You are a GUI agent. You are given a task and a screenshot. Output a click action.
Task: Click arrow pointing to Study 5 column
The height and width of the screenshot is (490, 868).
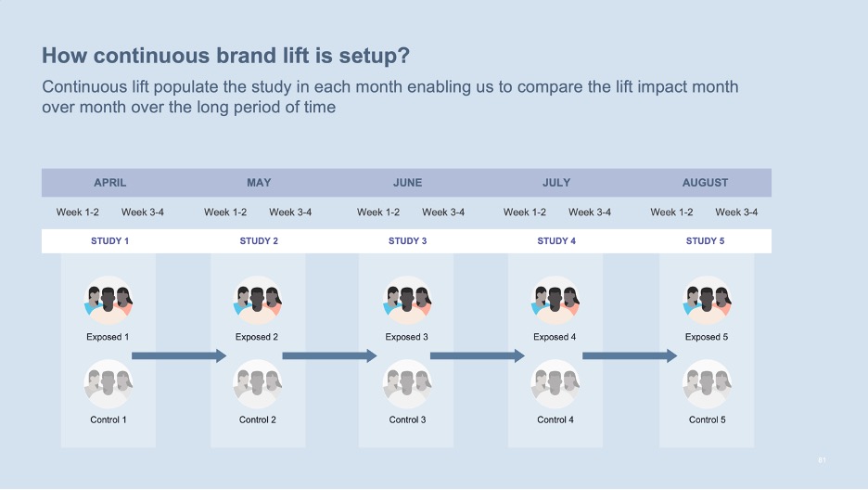pos(630,355)
